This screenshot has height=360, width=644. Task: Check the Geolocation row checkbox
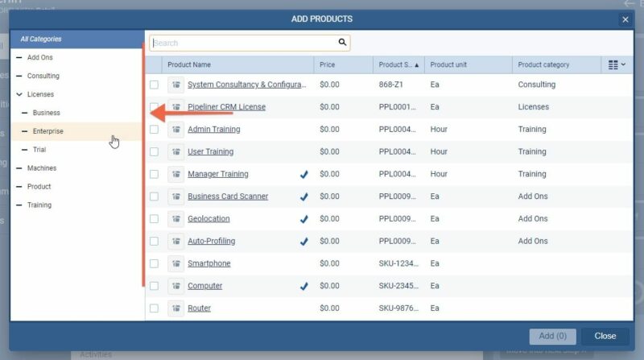(x=154, y=218)
